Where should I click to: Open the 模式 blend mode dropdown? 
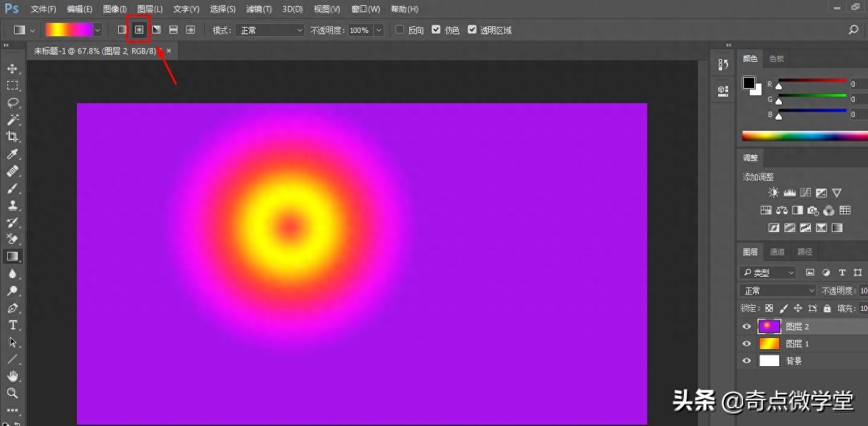pyautogui.click(x=270, y=30)
